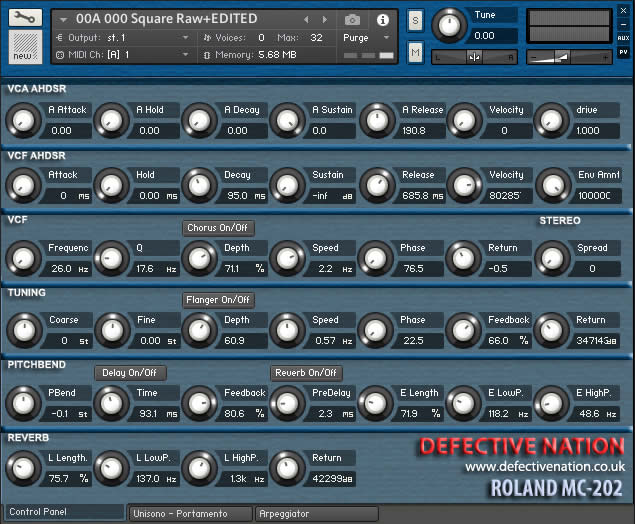This screenshot has width=635, height=524.
Task: Toggle Chorus On/Off
Action: tap(218, 228)
